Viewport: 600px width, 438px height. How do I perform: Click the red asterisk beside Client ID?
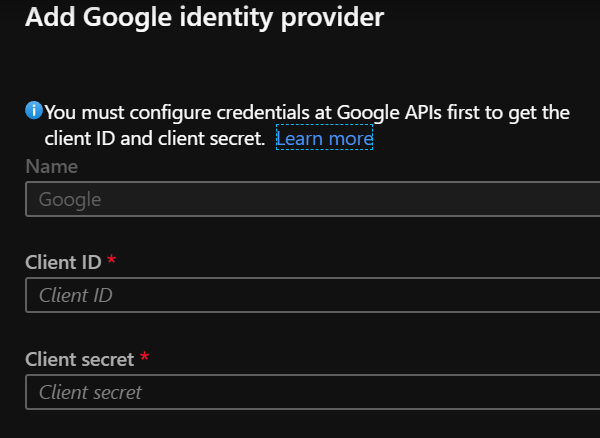coord(111,261)
